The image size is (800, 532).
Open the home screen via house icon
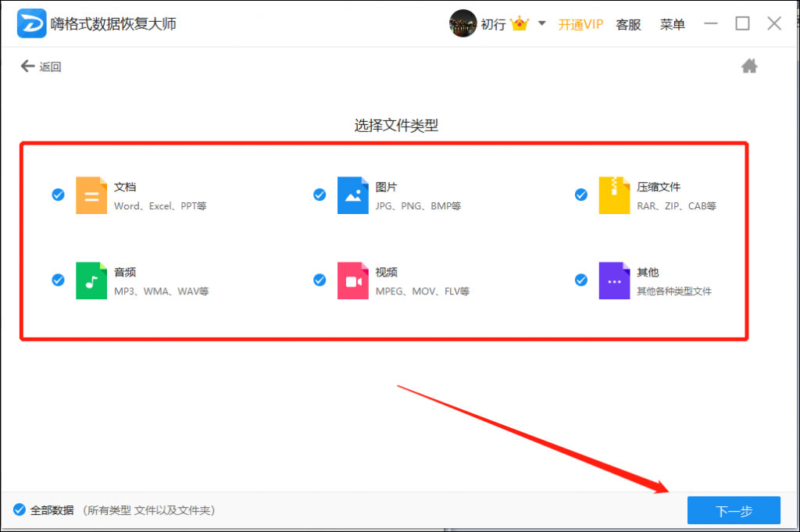click(749, 66)
